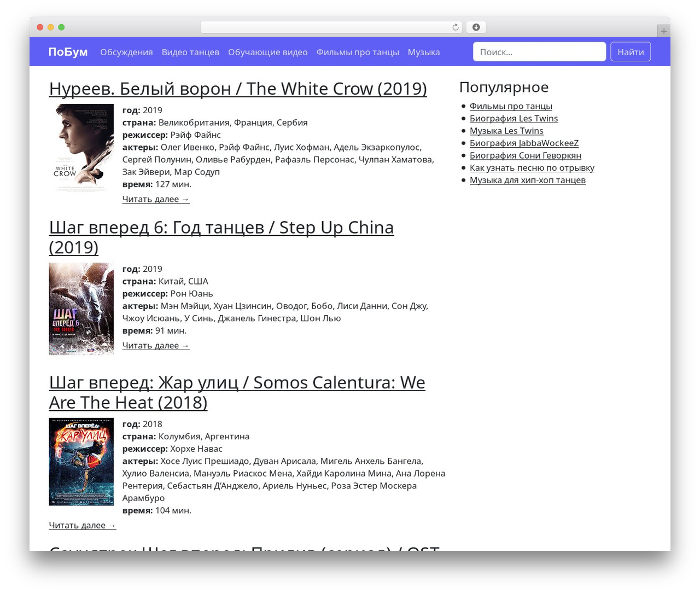700x593 pixels.
Task: Open the Фильмы про танцы navbar item
Action: click(358, 52)
